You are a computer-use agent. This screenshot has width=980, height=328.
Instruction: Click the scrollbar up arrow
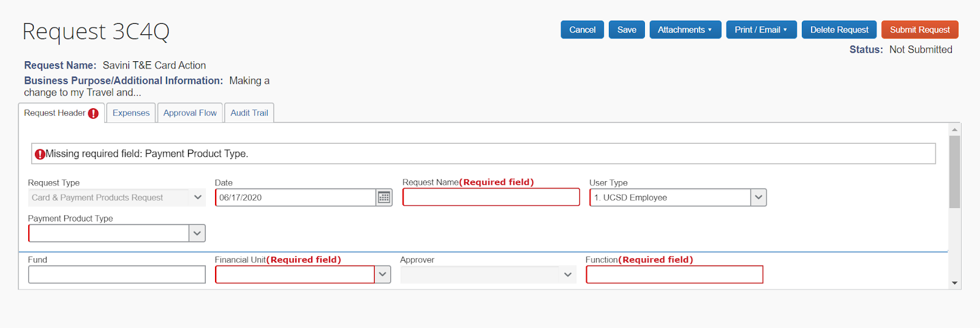(954, 130)
